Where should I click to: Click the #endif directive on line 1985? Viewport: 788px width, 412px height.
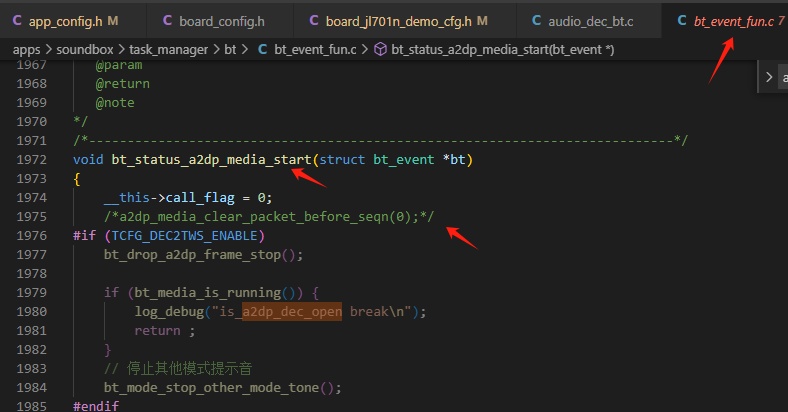[96, 405]
